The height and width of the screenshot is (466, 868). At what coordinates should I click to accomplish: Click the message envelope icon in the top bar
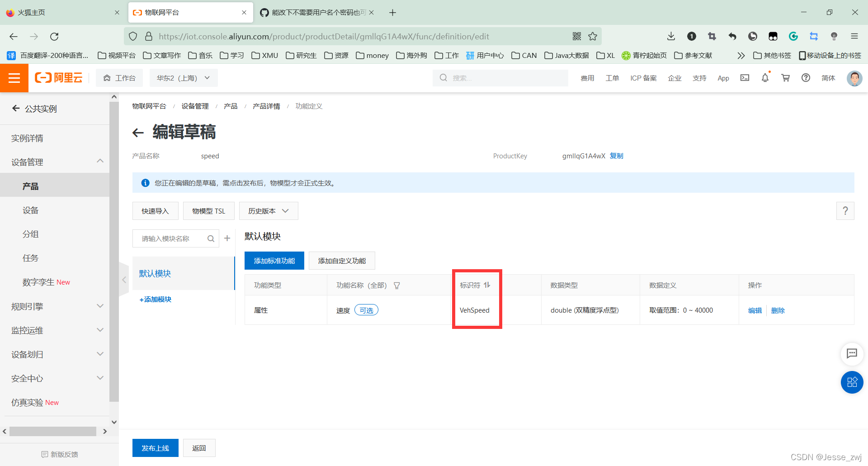tap(745, 78)
